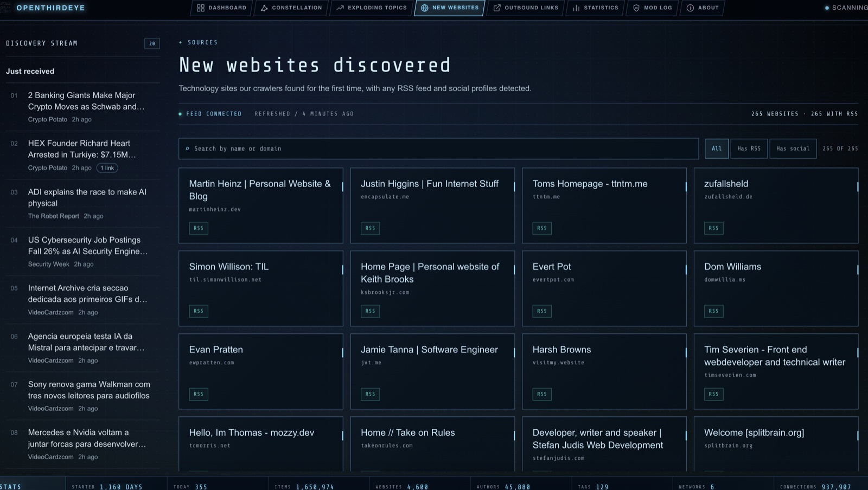Open Jamie Tanna Software Engineer card
The height and width of the screenshot is (490, 868).
(432, 371)
